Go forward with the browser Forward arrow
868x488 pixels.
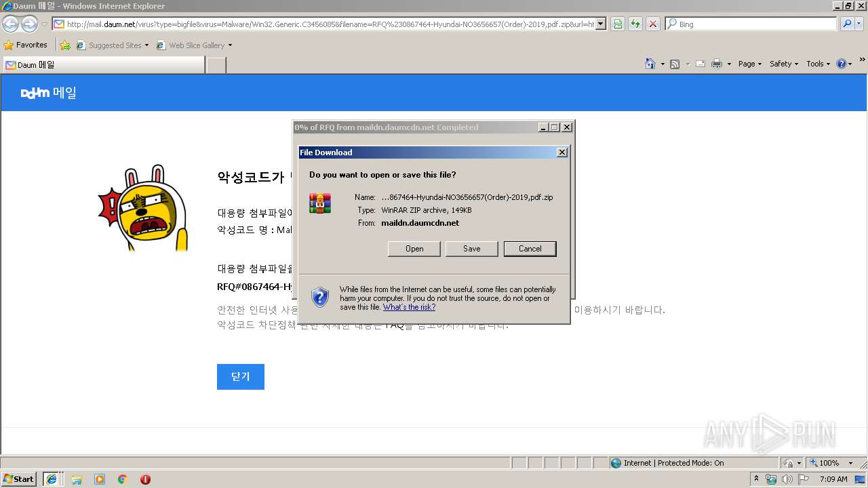pos(29,24)
